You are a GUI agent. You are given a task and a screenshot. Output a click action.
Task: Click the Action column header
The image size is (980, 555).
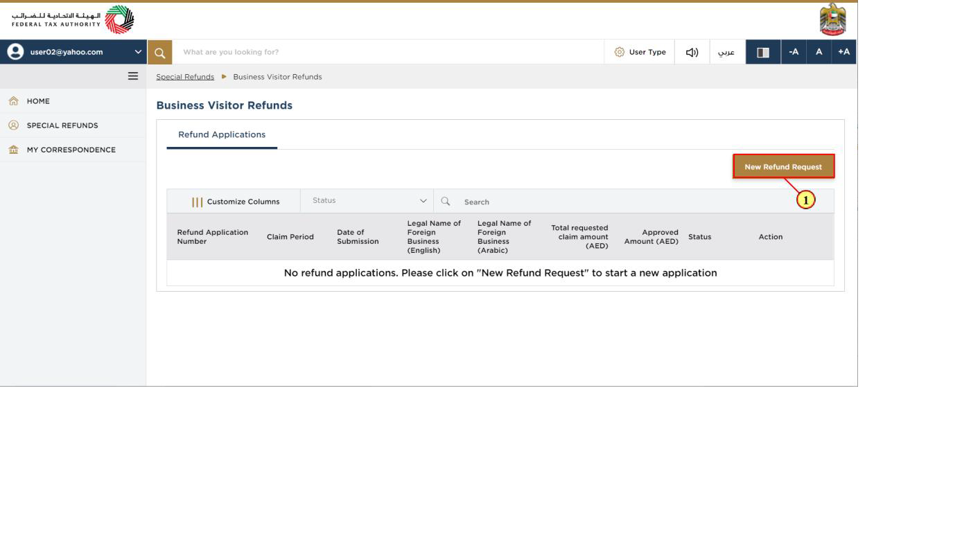tap(771, 237)
